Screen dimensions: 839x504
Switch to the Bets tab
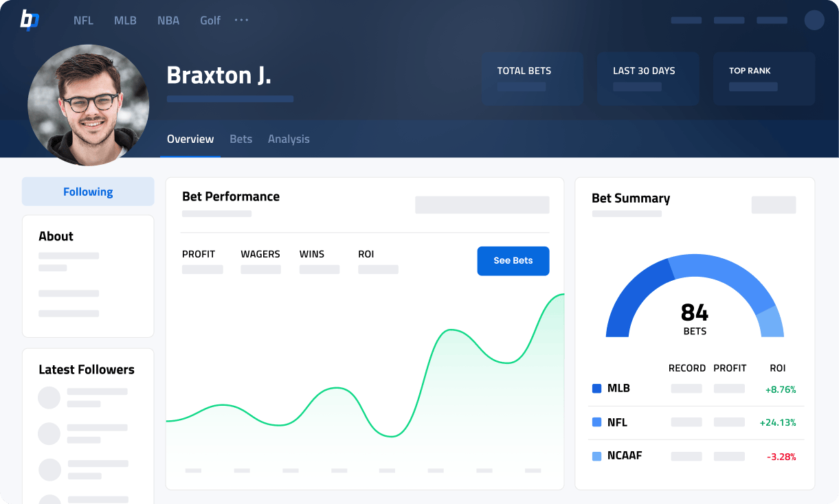point(240,139)
